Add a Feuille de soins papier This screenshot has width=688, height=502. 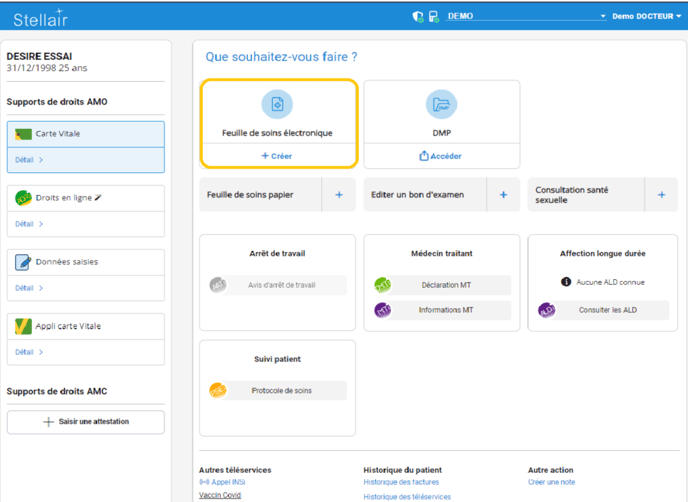339,195
